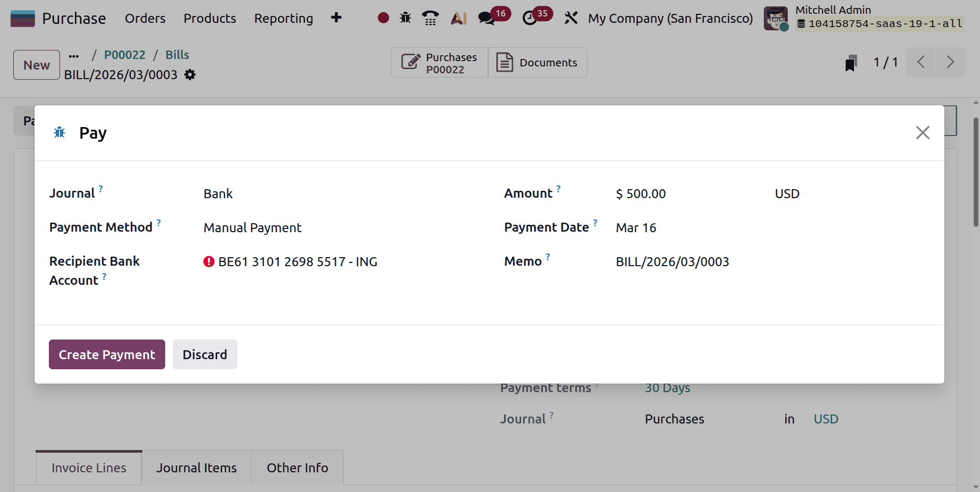980x492 pixels.
Task: Click the technical tools wrench icon
Action: (570, 18)
